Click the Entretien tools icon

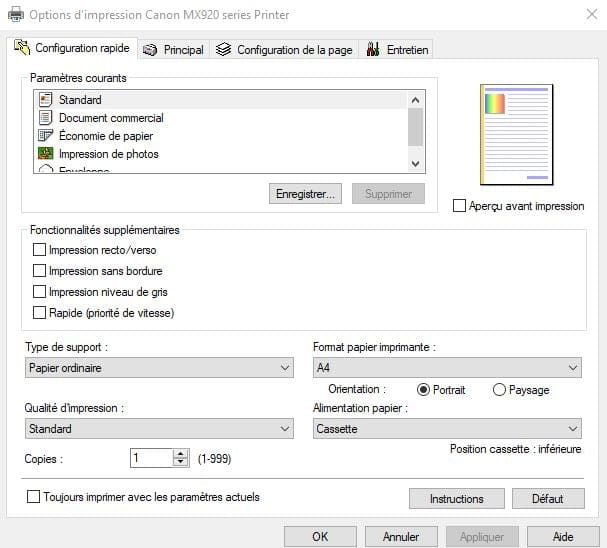(x=373, y=49)
